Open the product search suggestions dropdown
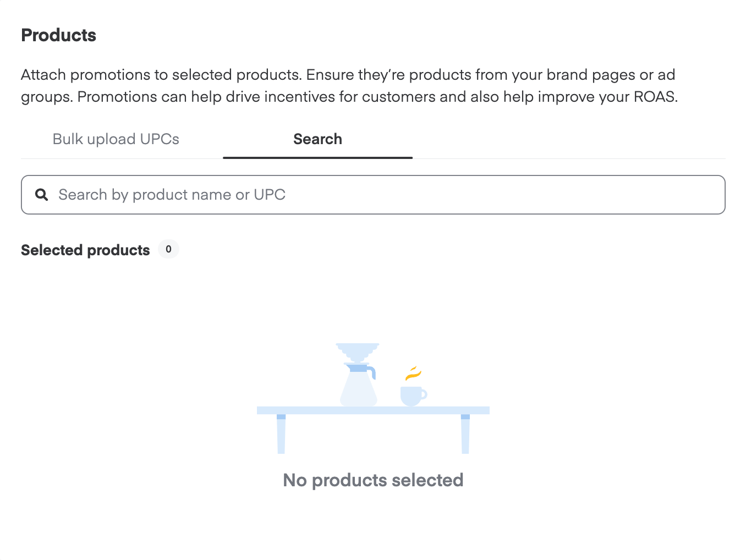This screenshot has height=560, width=746. [220, 195]
